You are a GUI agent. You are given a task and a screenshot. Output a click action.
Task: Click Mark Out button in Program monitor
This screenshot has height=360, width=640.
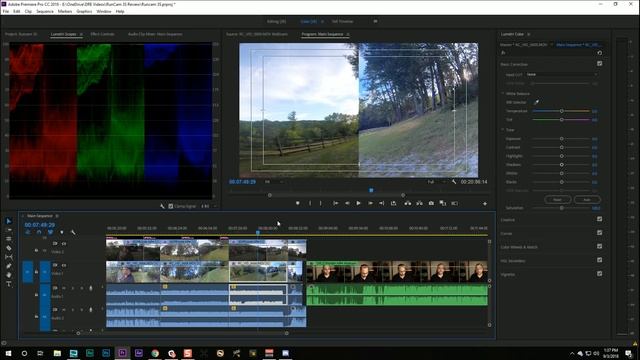click(321, 203)
